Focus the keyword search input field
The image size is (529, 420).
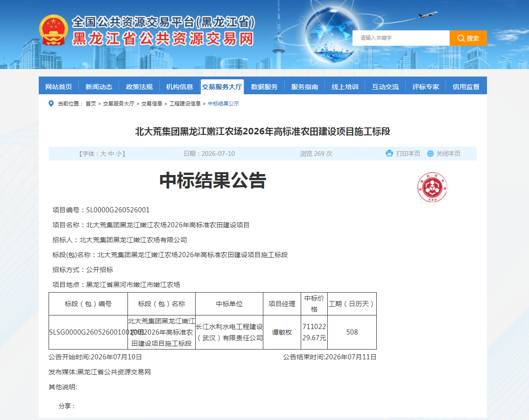(401, 38)
